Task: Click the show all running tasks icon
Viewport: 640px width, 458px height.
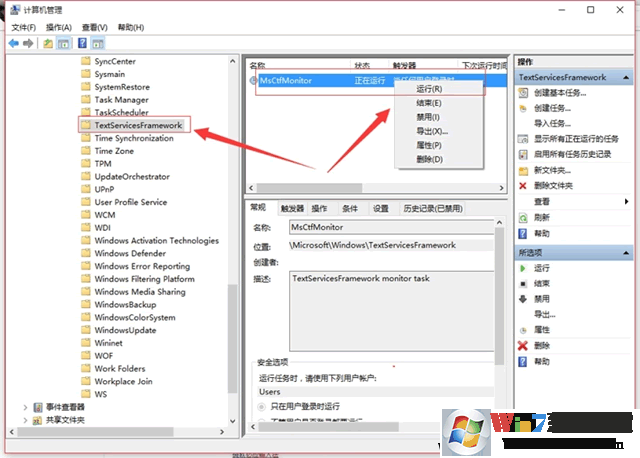Action: pos(523,139)
